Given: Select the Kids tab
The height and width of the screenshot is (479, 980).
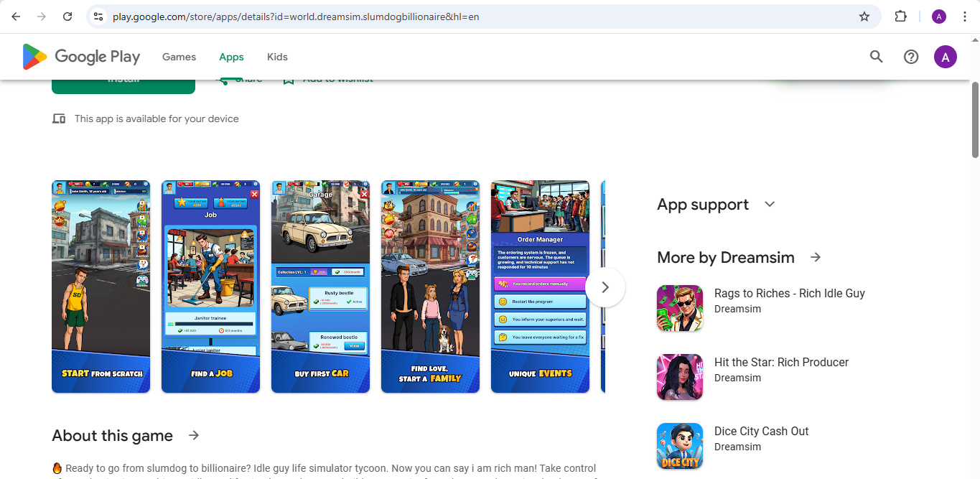Looking at the screenshot, I should 277,57.
